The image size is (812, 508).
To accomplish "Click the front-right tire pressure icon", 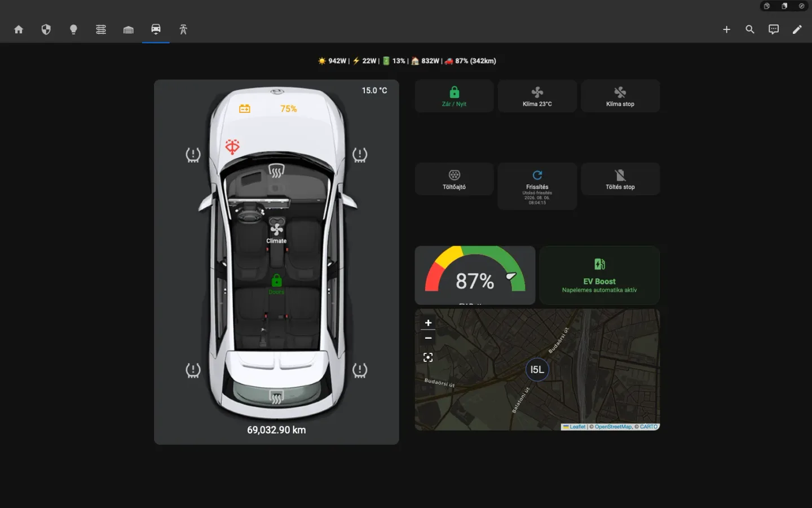I will click(x=360, y=155).
